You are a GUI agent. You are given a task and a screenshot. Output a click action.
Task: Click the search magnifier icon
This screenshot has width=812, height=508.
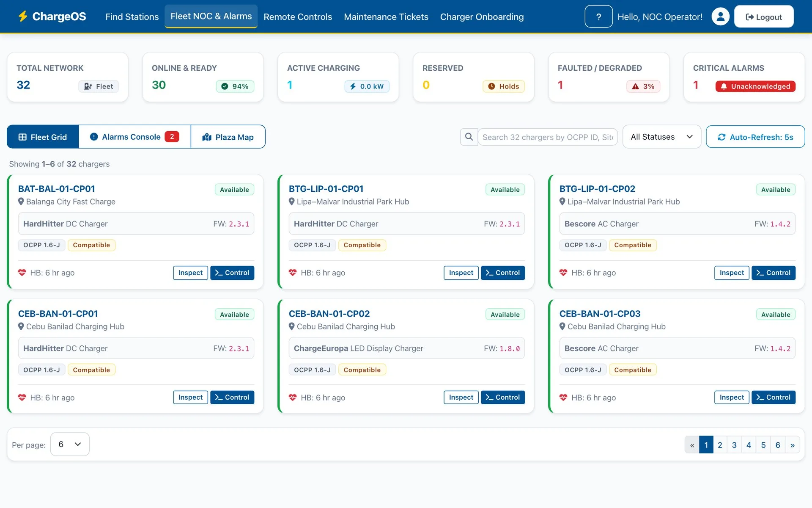click(x=469, y=137)
